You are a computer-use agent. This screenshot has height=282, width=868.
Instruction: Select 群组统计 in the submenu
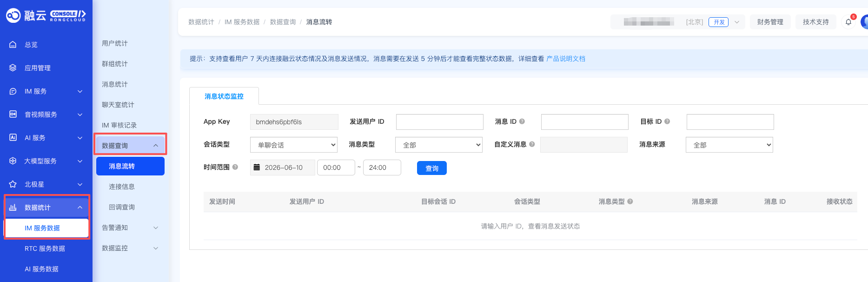click(x=115, y=64)
